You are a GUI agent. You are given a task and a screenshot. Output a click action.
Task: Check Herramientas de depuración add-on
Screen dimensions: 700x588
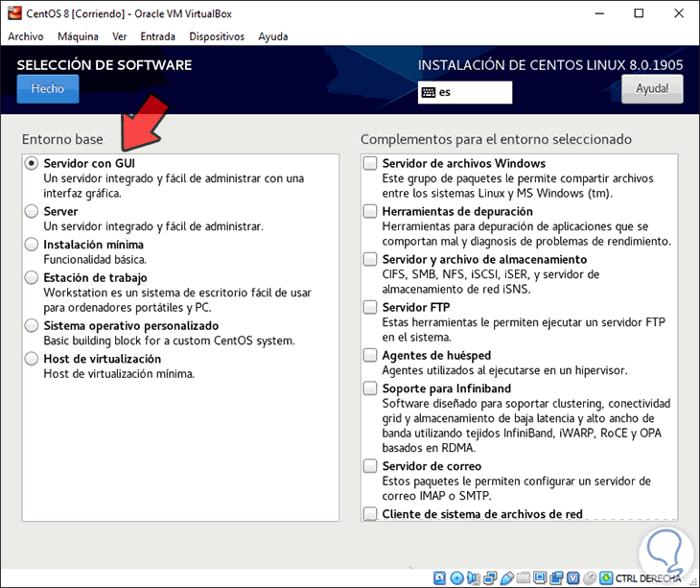click(370, 211)
